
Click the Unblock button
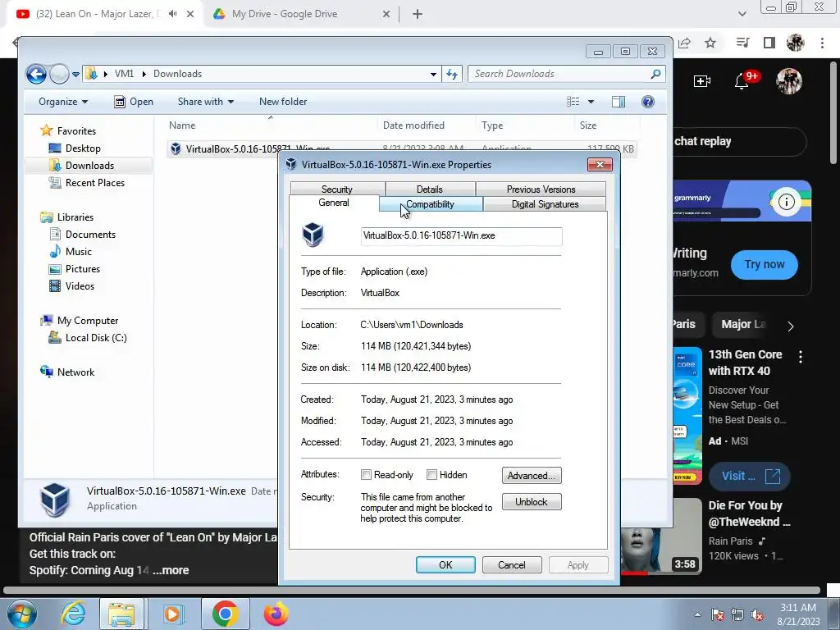tap(532, 502)
